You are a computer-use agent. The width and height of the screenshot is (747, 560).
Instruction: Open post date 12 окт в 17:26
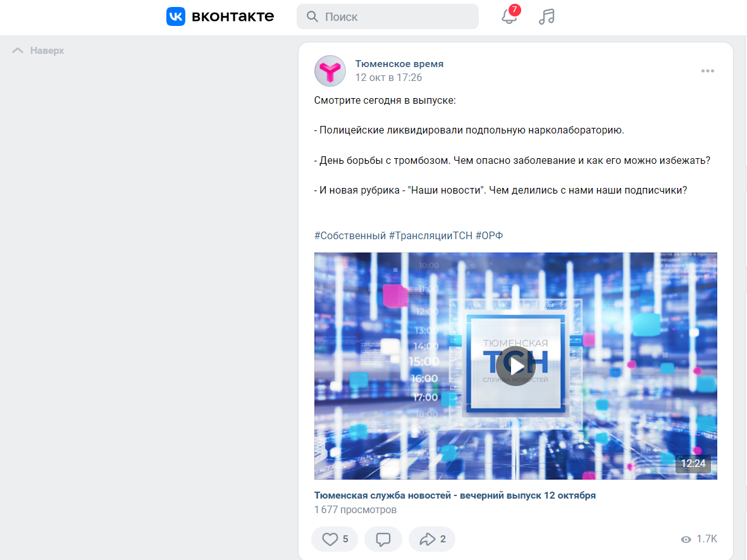(389, 78)
